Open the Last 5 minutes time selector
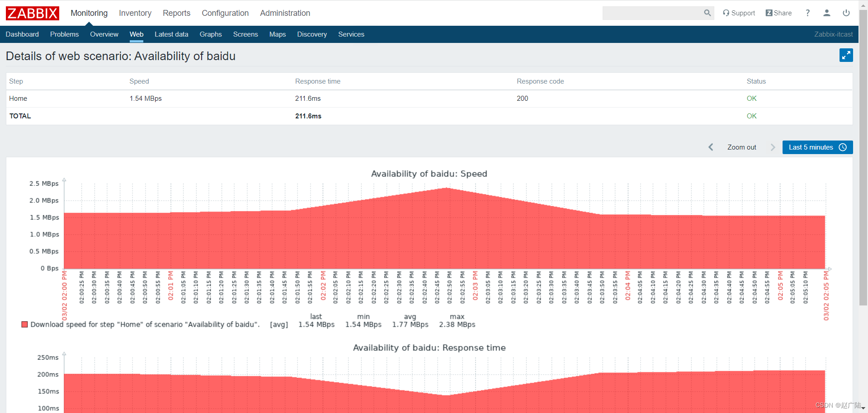This screenshot has width=868, height=413. [817, 147]
